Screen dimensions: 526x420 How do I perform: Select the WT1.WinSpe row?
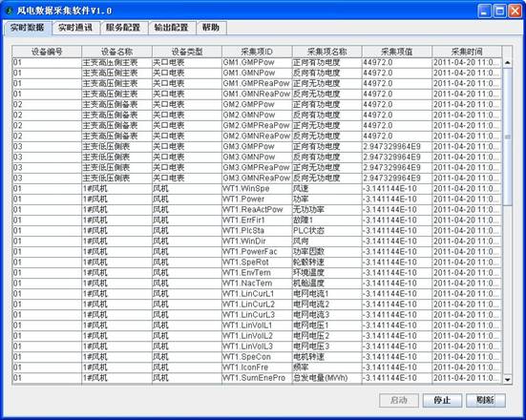tap(257, 189)
